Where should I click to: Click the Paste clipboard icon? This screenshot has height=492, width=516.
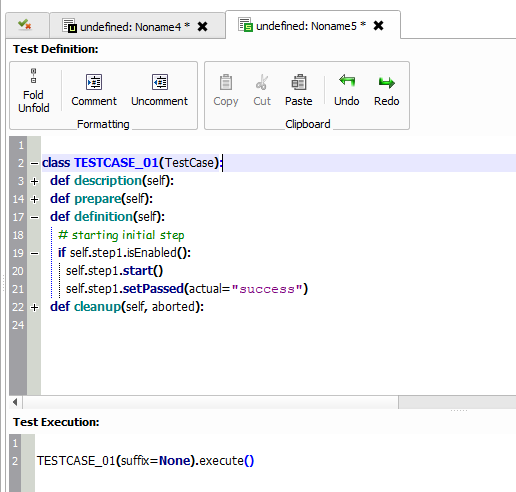coord(299,82)
